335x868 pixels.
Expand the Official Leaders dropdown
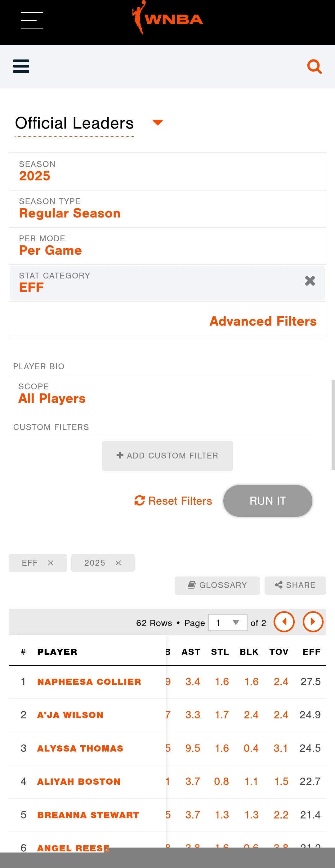click(x=158, y=123)
